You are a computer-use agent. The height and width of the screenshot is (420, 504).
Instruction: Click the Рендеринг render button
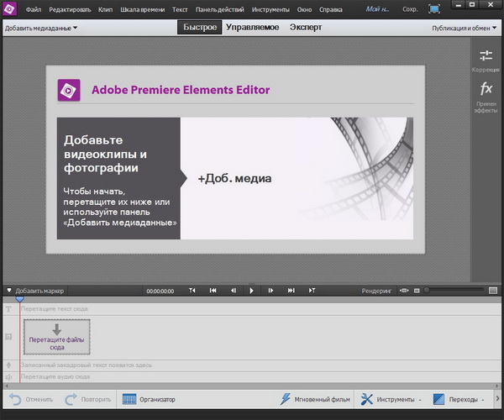tap(376, 291)
